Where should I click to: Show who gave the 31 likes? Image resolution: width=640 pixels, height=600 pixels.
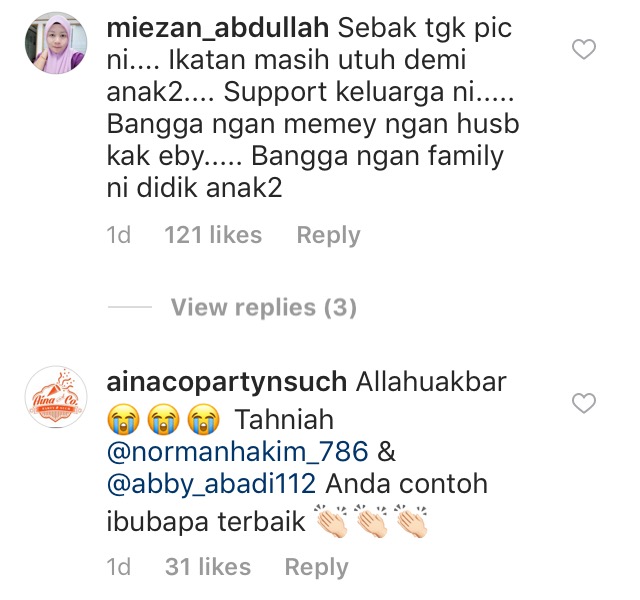coord(208,567)
